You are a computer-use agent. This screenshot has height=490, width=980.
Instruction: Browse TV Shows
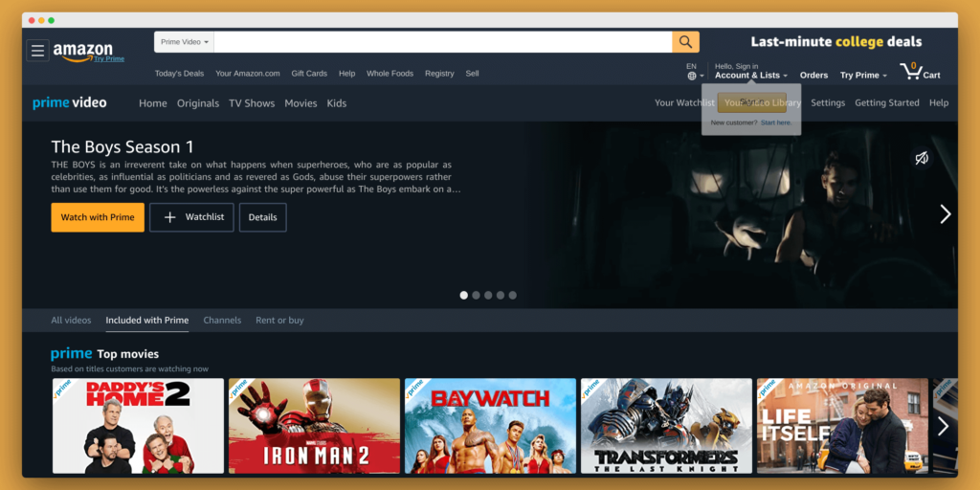click(x=252, y=103)
